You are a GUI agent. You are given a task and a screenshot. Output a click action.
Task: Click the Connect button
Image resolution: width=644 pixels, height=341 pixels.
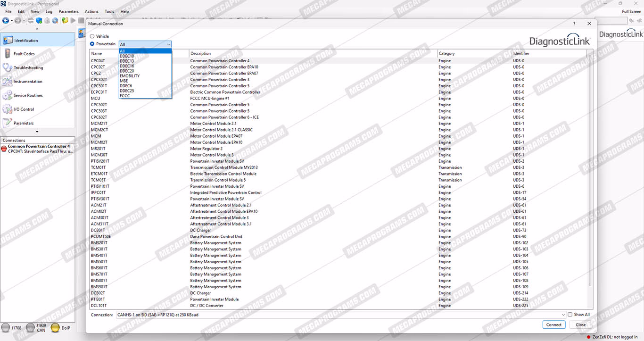click(554, 325)
